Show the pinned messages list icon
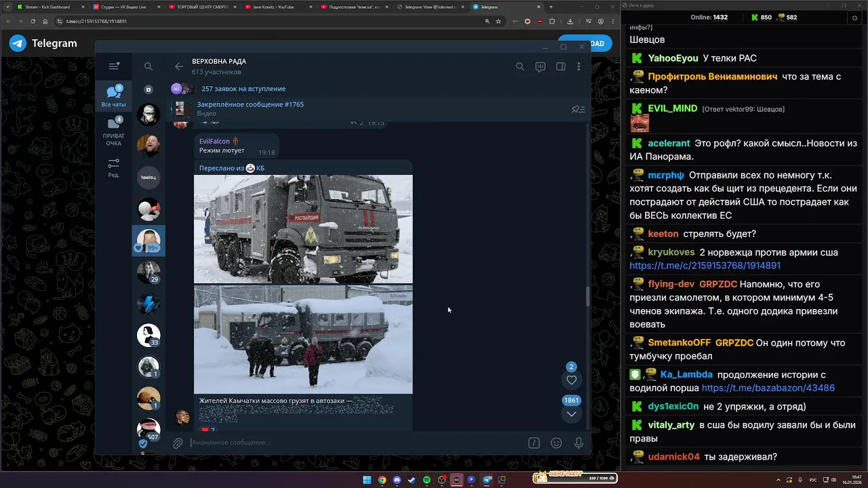 click(x=578, y=109)
